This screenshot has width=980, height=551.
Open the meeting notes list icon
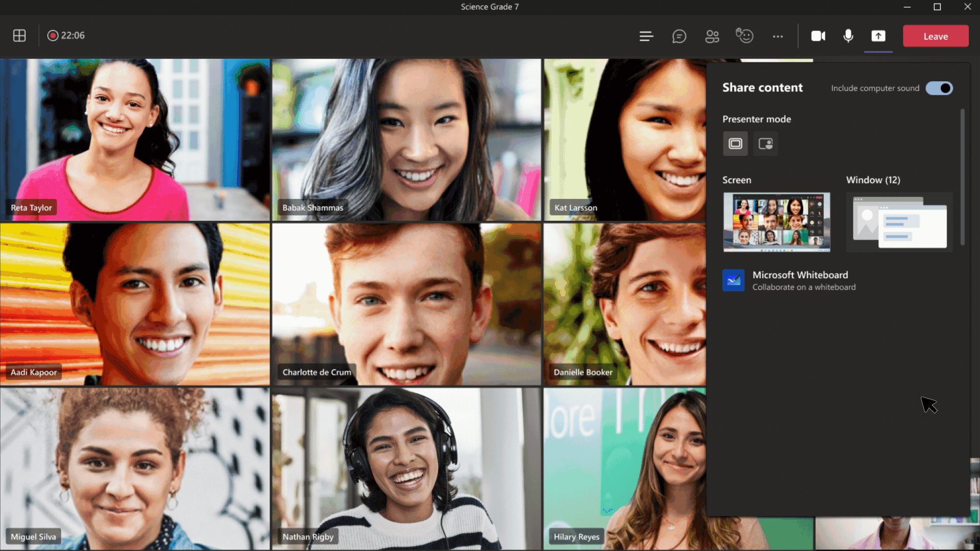(646, 36)
